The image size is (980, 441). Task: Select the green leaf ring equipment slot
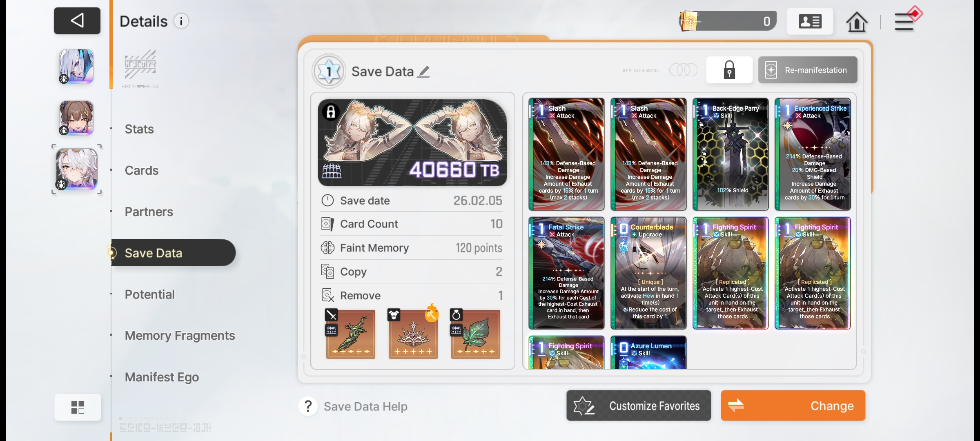(475, 334)
